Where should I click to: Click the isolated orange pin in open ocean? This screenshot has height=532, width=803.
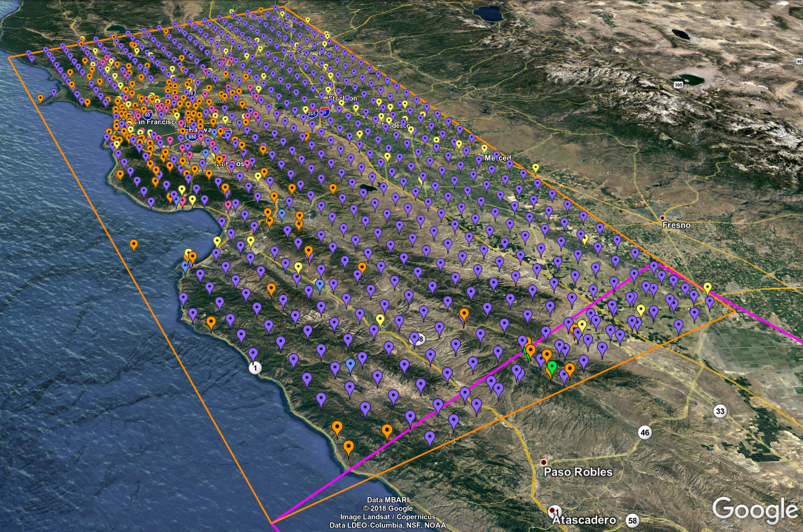coord(133,245)
